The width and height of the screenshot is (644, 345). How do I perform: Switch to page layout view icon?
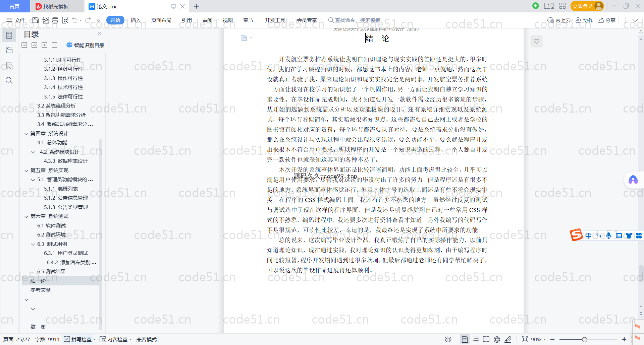(x=465, y=339)
